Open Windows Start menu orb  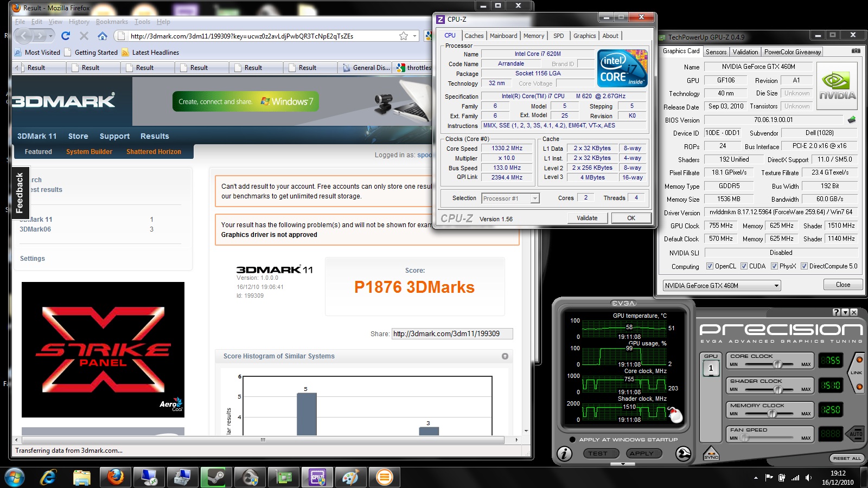click(15, 478)
